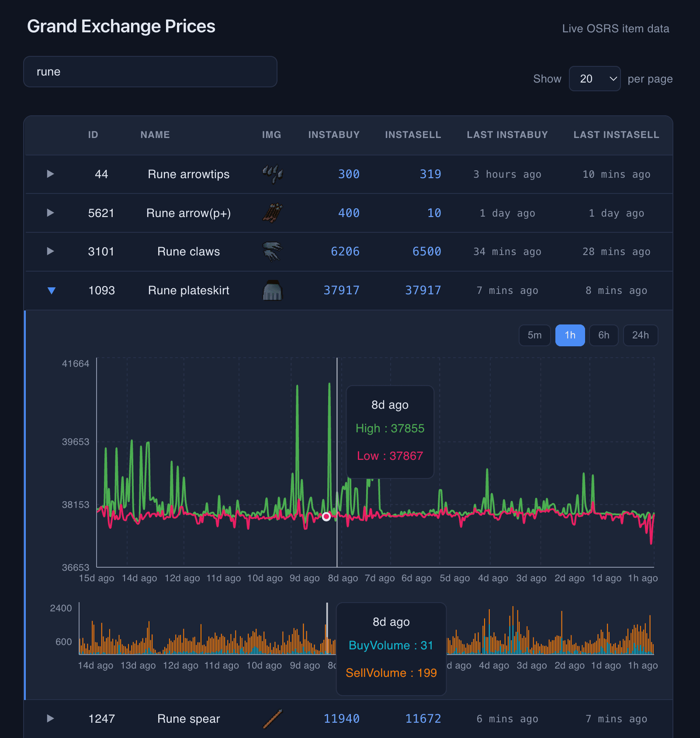Sort by LAST INSTASELL column header
Viewport: 700px width, 738px height.
616,135
